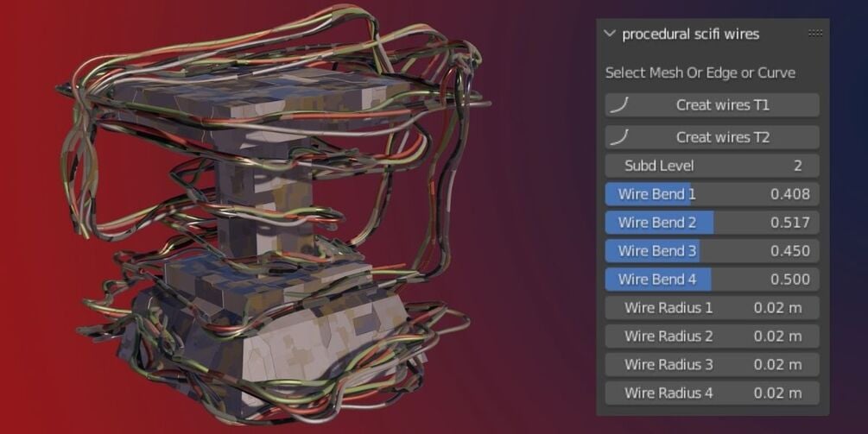The image size is (868, 434).
Task: Collapse the procedural scifi wires panel
Action: (x=610, y=34)
